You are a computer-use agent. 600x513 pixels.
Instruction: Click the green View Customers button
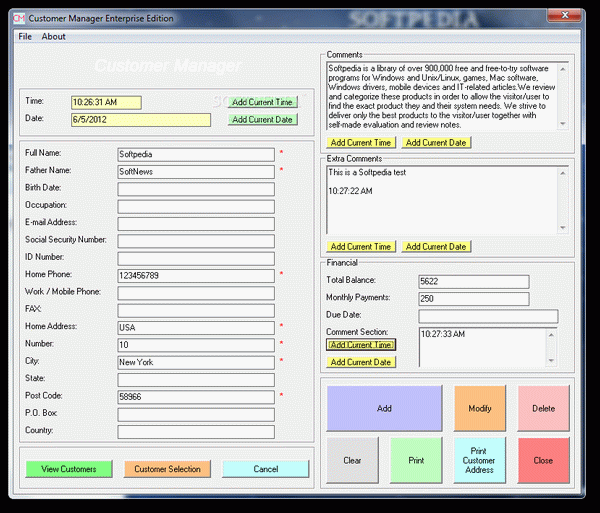69,469
